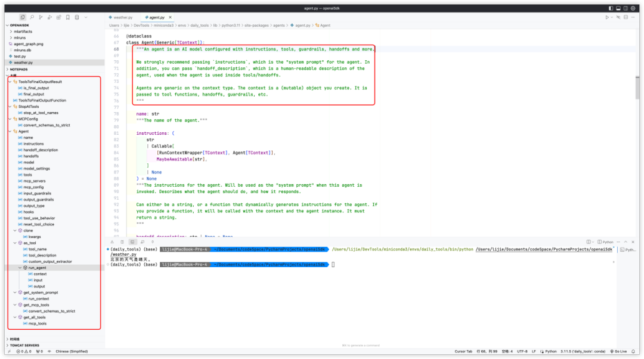The height and width of the screenshot is (359, 644).
Task: Toggle the bottom panel visibility
Action: coord(618,8)
